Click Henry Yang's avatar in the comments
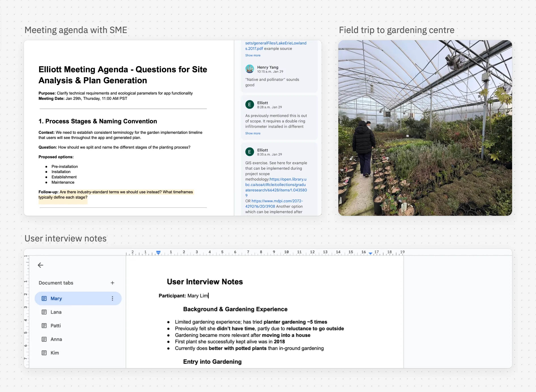 tap(250, 69)
